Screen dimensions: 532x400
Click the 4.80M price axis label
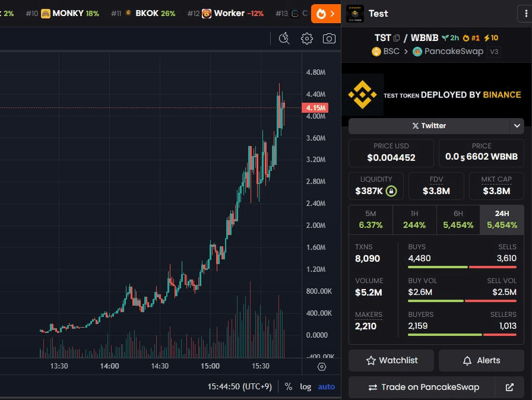coord(315,72)
